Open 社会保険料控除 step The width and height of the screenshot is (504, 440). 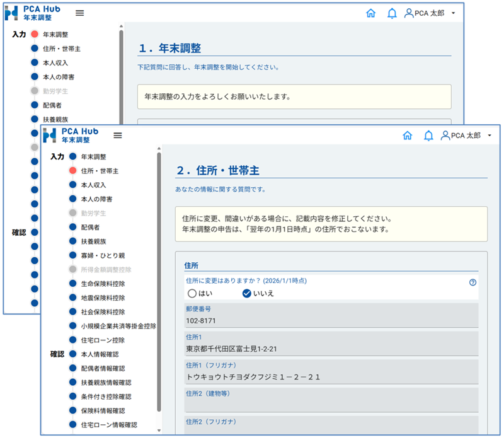click(x=103, y=312)
